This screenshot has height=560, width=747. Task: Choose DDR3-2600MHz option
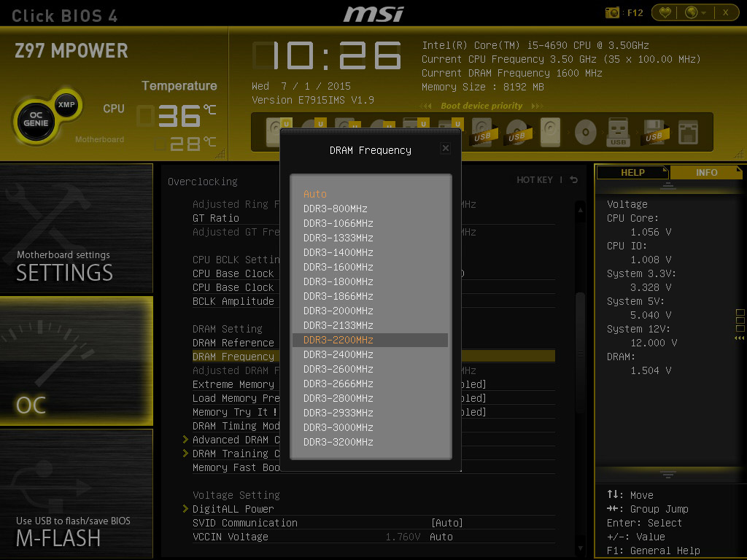338,369
